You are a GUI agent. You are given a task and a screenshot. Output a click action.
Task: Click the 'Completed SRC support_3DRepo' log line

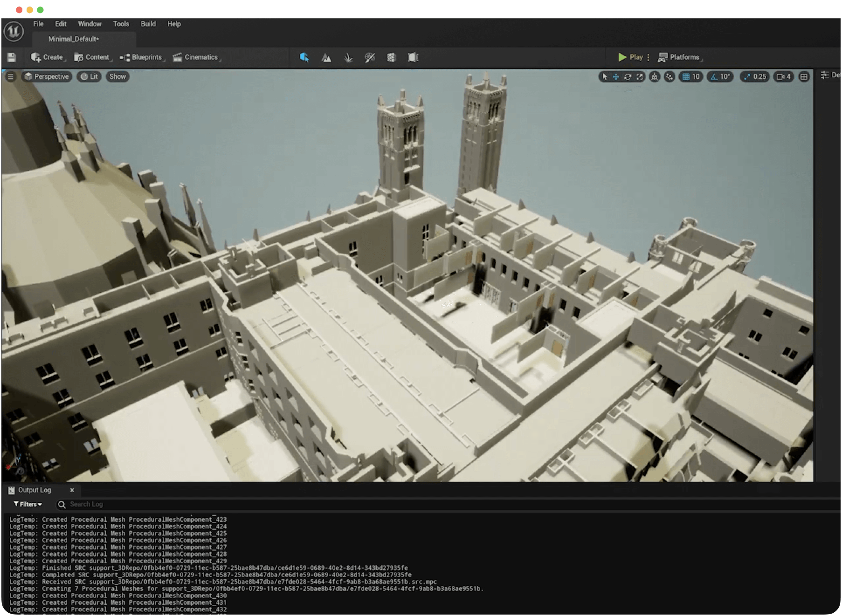210,575
